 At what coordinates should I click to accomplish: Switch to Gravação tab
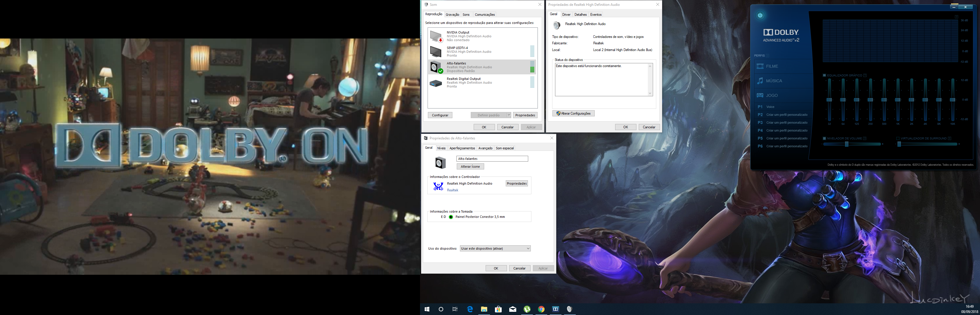[x=452, y=15]
